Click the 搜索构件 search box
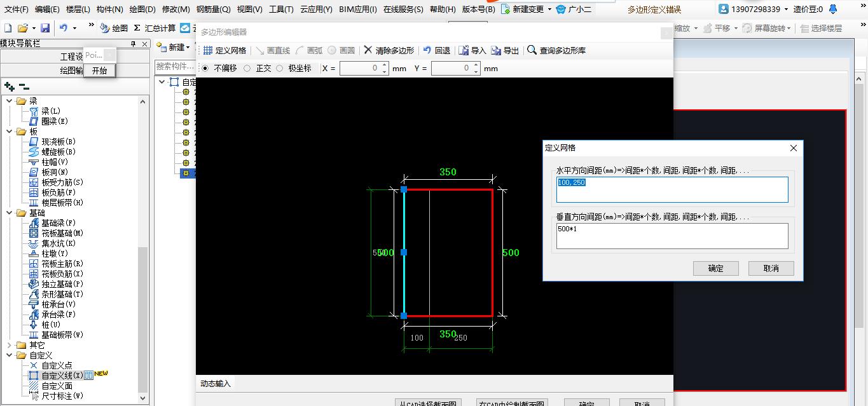 tap(174, 66)
